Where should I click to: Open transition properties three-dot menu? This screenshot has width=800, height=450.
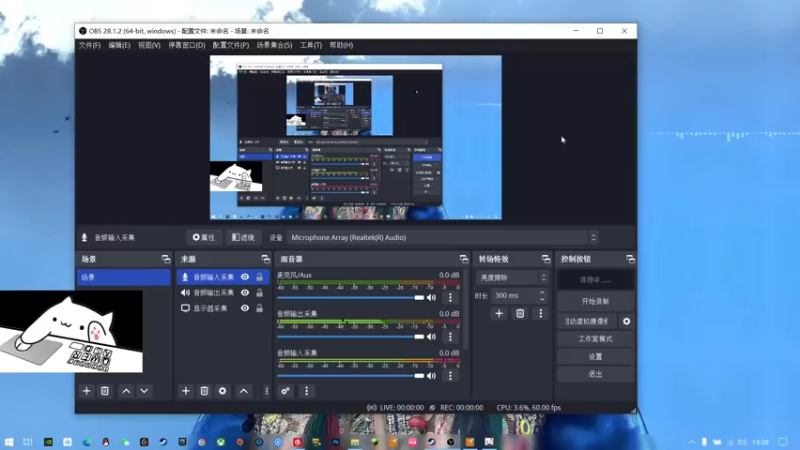point(541,313)
